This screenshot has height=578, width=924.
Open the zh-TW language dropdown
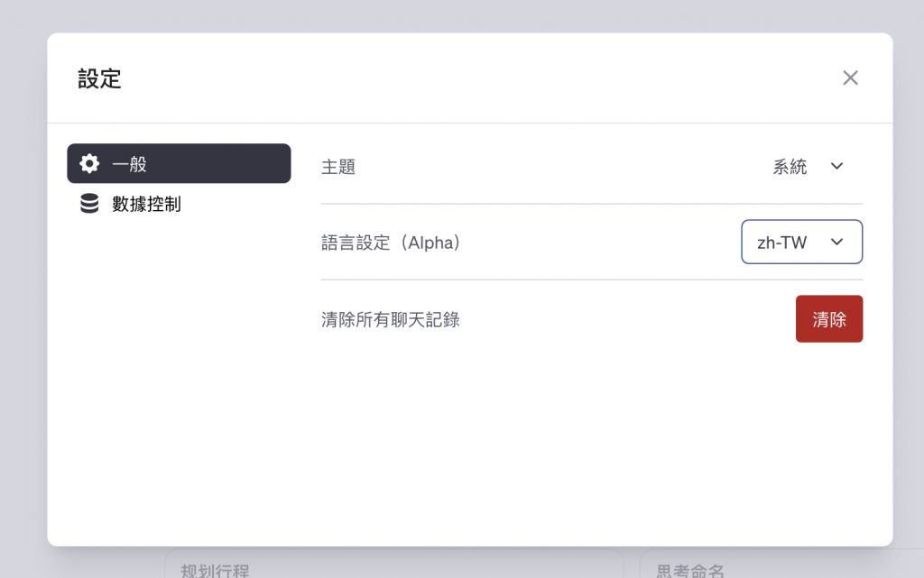coord(801,242)
